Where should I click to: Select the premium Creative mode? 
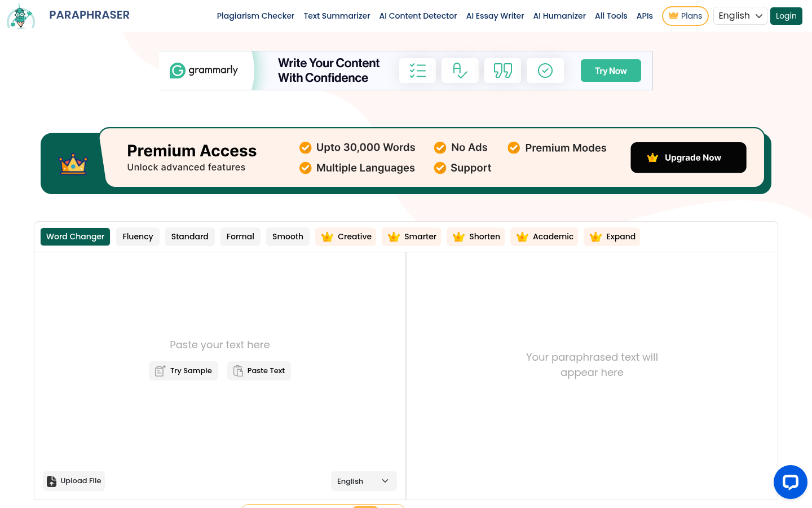(x=346, y=237)
